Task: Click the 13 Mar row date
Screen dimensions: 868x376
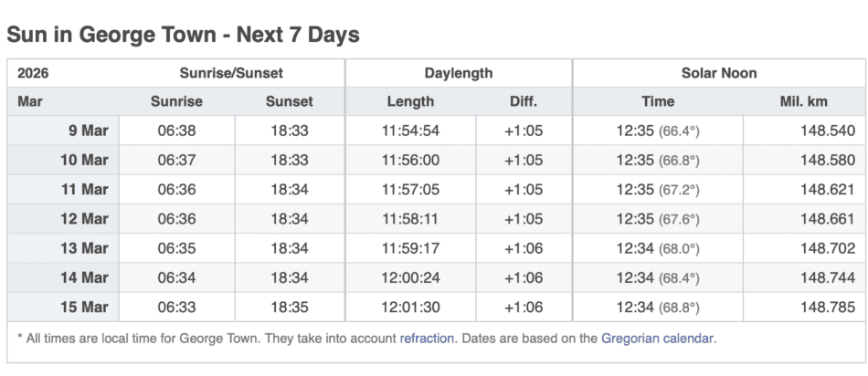Action: tap(84, 249)
